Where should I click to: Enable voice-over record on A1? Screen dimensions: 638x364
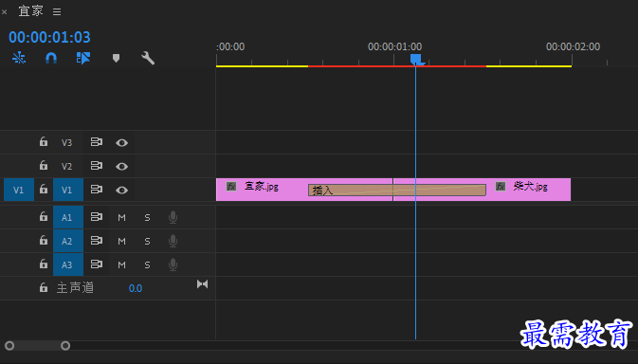coord(173,217)
